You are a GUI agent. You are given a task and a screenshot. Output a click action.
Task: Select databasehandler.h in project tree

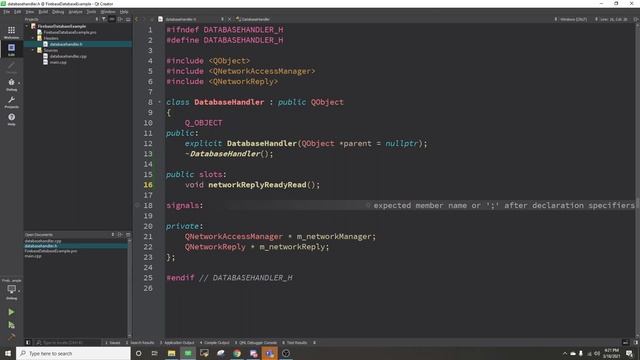coord(66,44)
